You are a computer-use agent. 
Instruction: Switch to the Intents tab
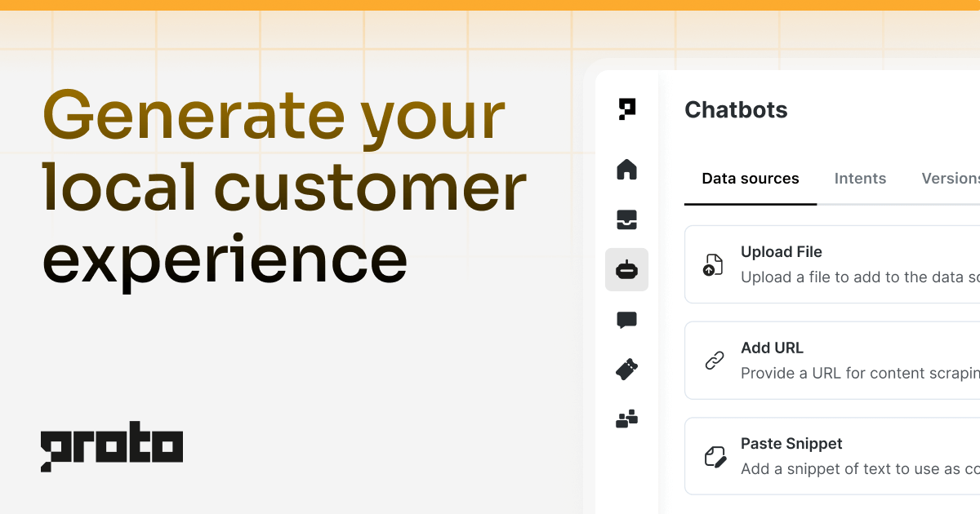[x=860, y=178]
